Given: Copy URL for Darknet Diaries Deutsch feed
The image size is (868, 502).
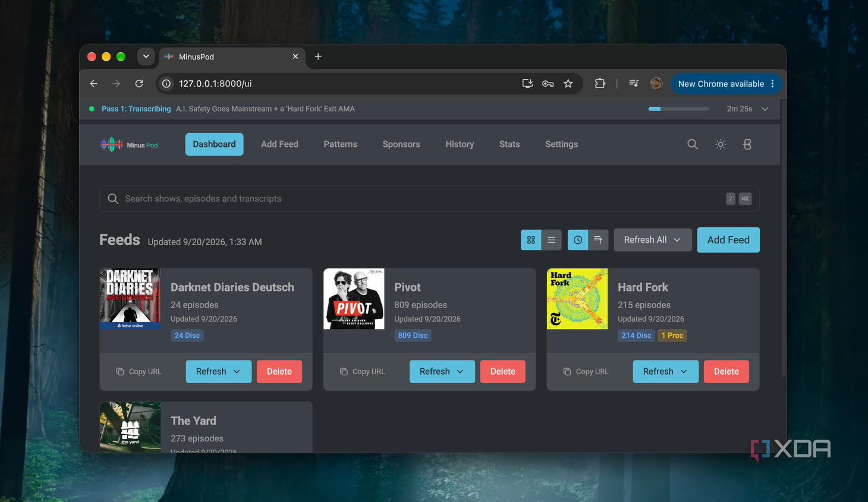Looking at the screenshot, I should (x=139, y=372).
